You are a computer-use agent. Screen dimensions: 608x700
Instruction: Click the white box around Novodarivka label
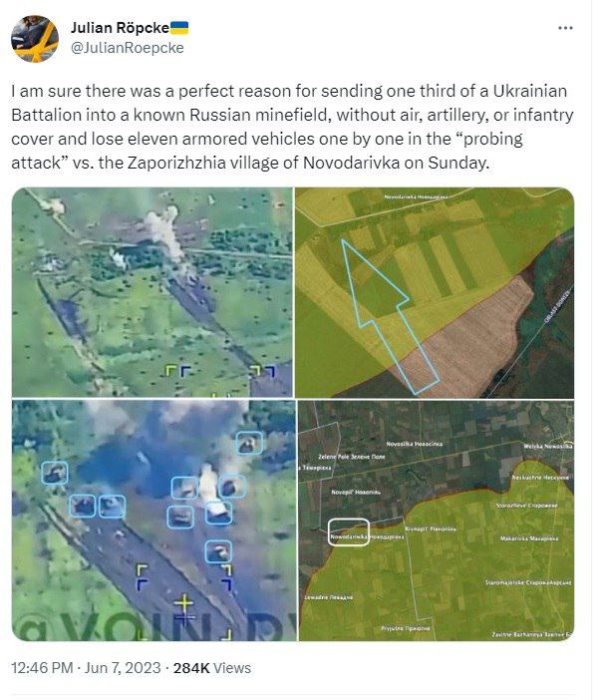[349, 531]
